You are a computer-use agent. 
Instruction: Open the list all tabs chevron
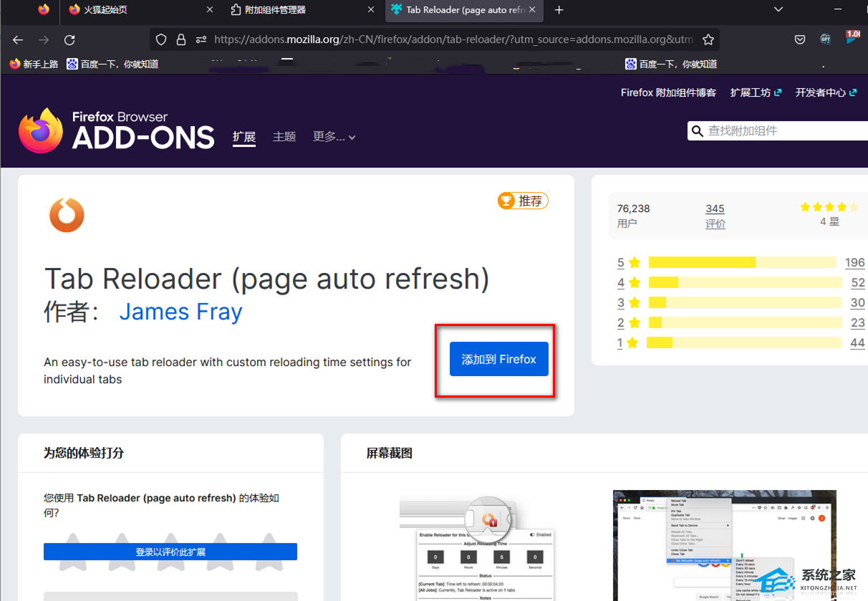778,10
